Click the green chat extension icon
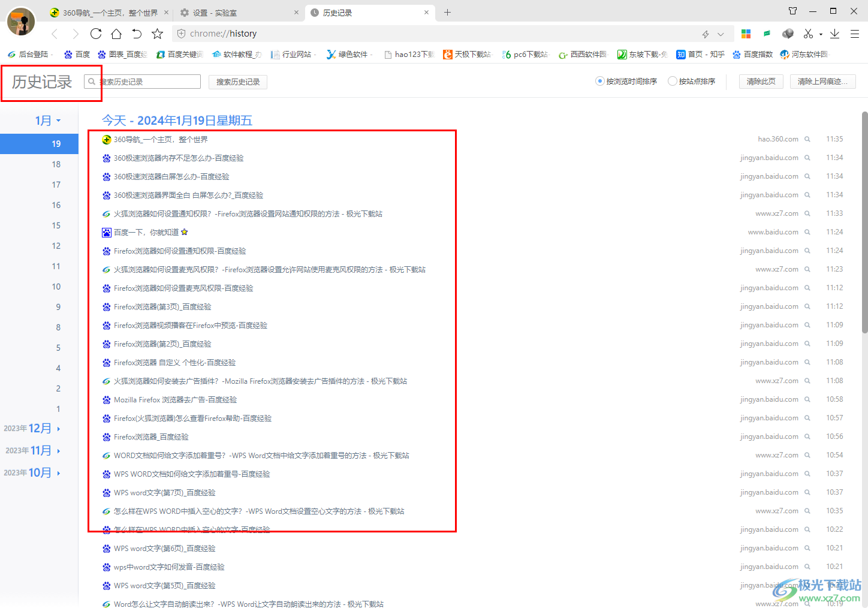The height and width of the screenshot is (608, 868). click(767, 34)
